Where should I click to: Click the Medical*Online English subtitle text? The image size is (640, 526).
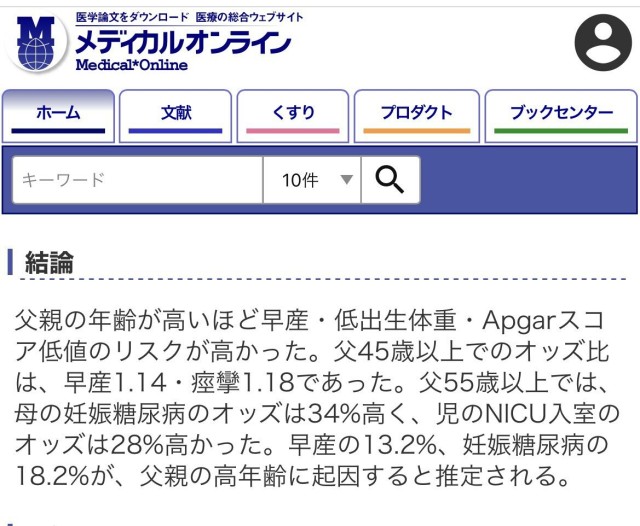click(x=131, y=66)
